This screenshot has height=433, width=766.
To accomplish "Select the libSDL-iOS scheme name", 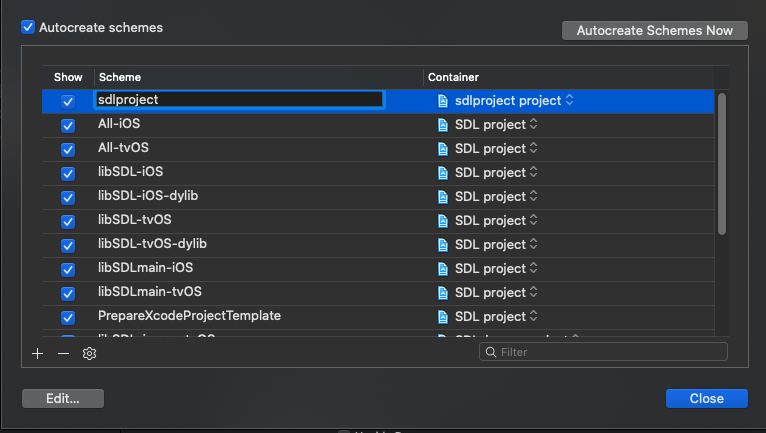I will pyautogui.click(x=130, y=172).
